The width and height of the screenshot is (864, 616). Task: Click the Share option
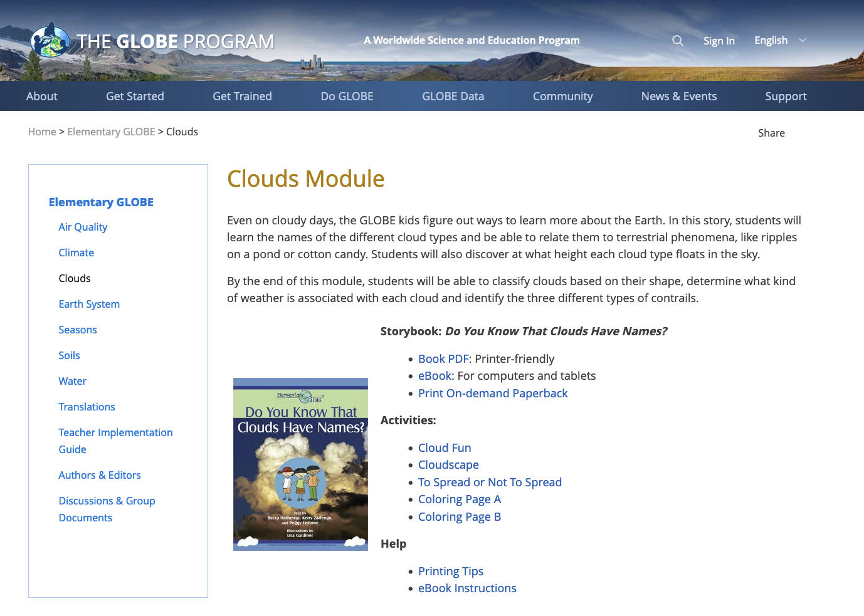[771, 133]
